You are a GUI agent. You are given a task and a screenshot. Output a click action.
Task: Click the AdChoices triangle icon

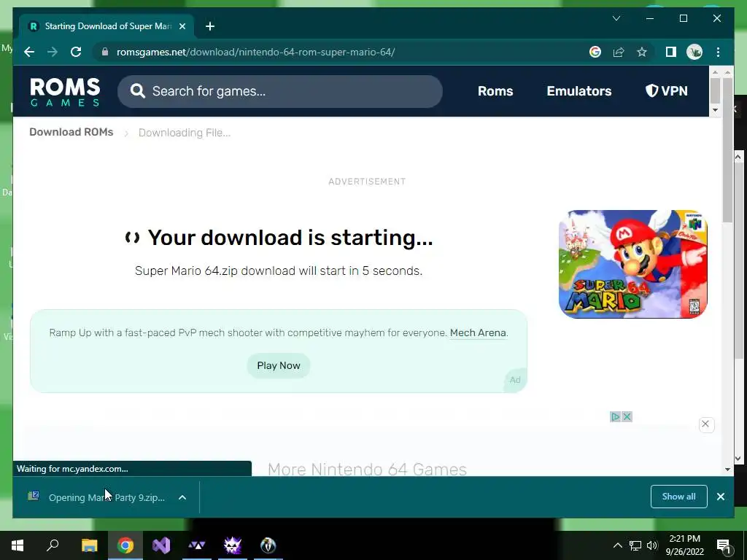click(x=616, y=416)
